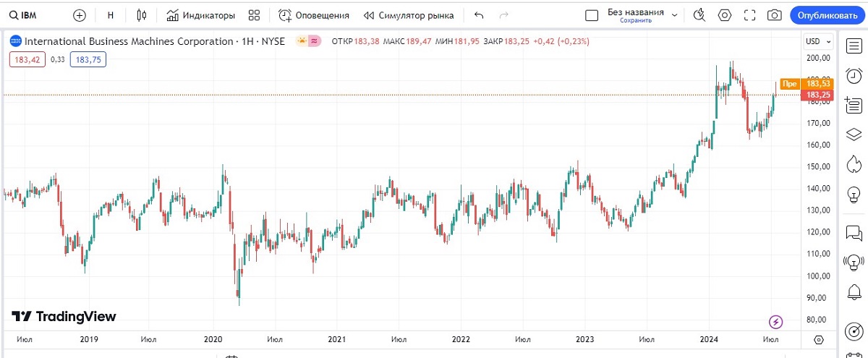The height and width of the screenshot is (358, 868).
Task: Expand layout menu chevron
Action: [675, 15]
